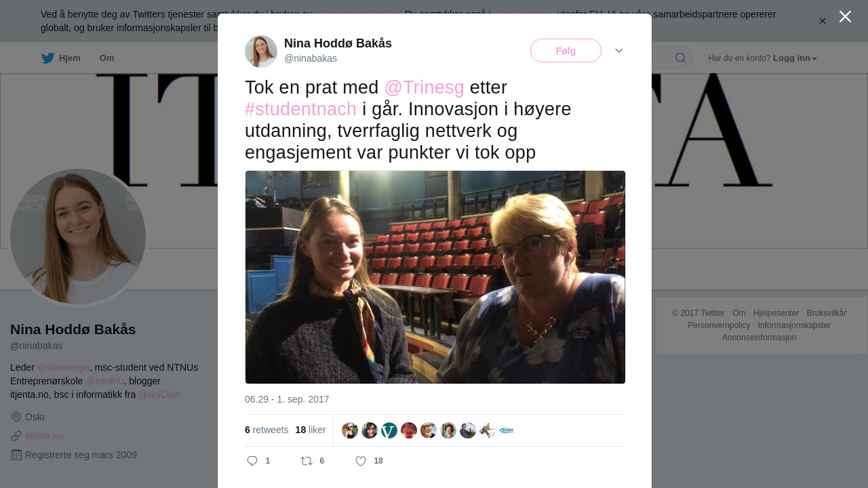This screenshot has height=488, width=868.
Task: Open the Twitter bird Hjem link
Action: (60, 58)
